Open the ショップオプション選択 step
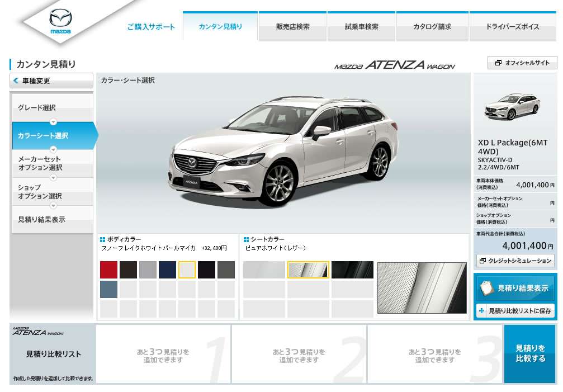563x392 pixels. point(53,192)
